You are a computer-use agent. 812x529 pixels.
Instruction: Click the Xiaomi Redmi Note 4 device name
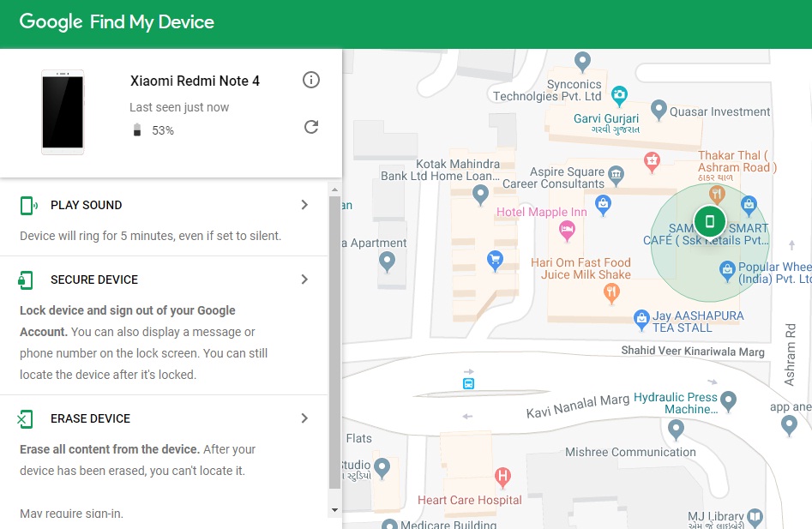click(x=195, y=81)
